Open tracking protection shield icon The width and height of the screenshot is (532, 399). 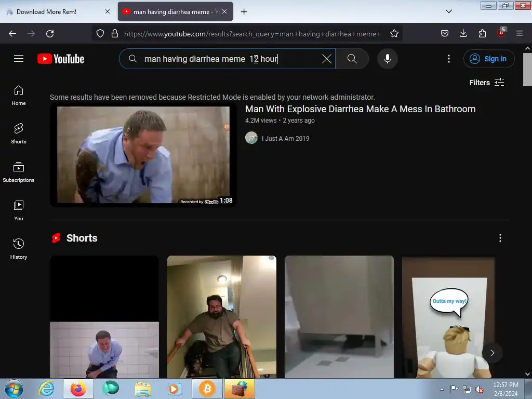tap(100, 34)
